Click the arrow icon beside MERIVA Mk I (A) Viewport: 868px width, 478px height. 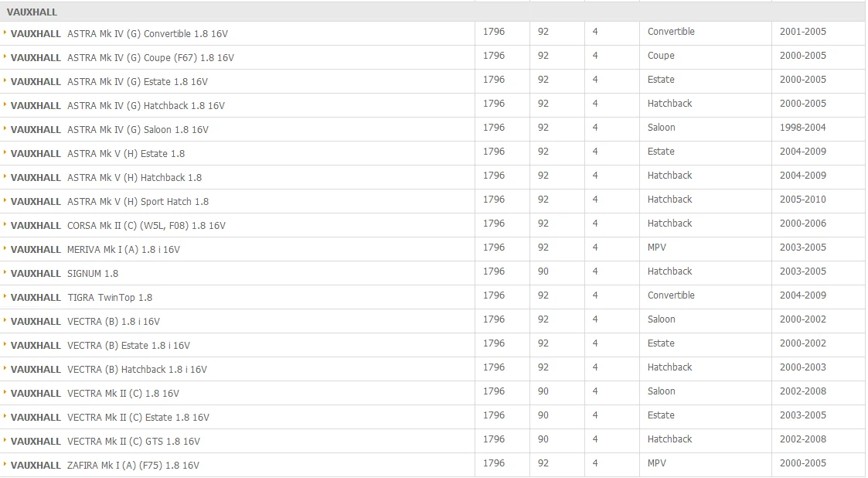click(5, 249)
